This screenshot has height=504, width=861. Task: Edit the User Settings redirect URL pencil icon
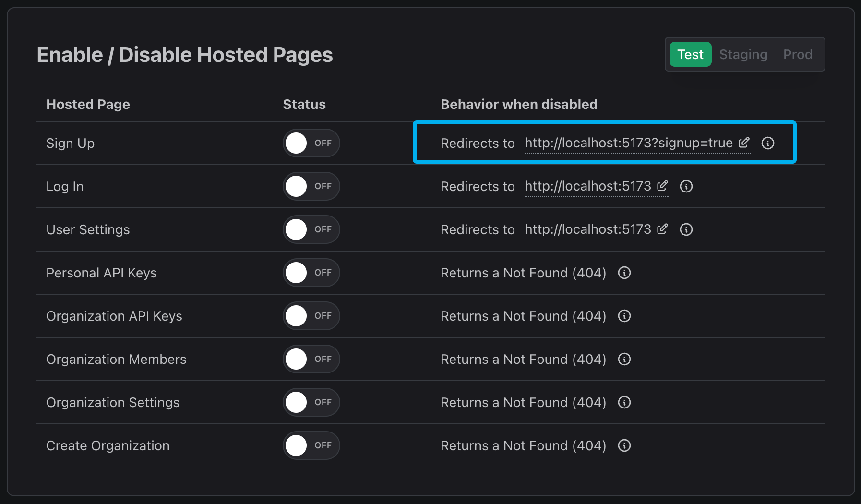coord(662,229)
